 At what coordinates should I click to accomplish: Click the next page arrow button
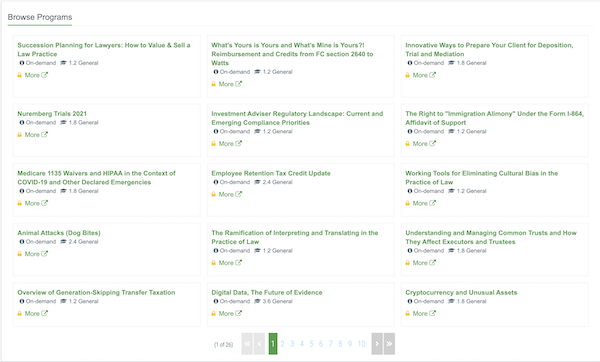pyautogui.click(x=377, y=344)
